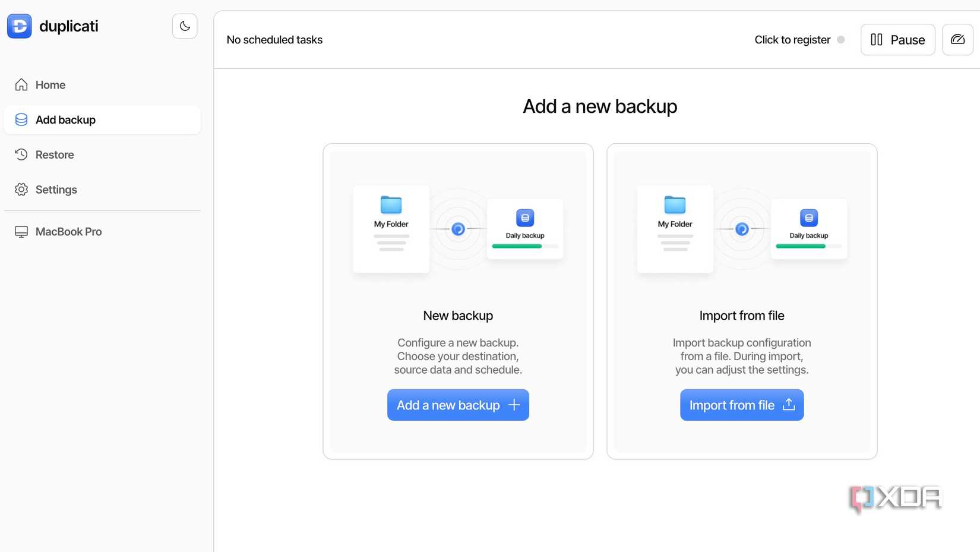Viewport: 980px width, 552px height.
Task: Click the 'Import from file' blue button
Action: 742,405
